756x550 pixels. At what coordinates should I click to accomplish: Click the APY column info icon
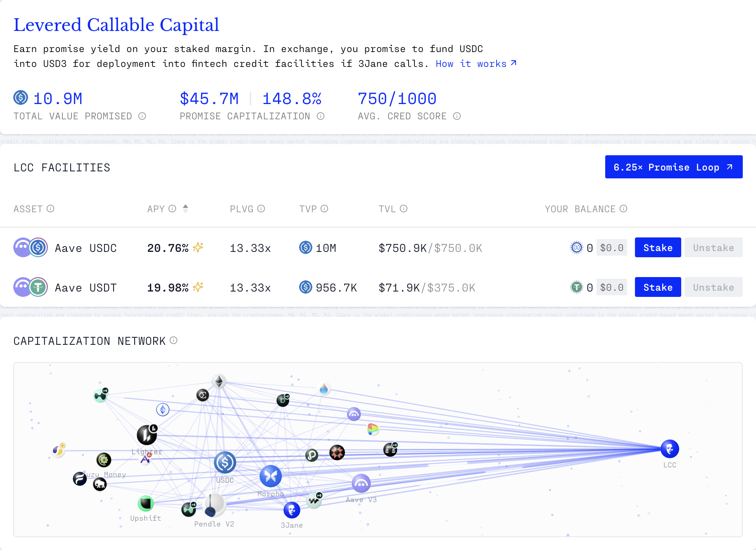172,209
